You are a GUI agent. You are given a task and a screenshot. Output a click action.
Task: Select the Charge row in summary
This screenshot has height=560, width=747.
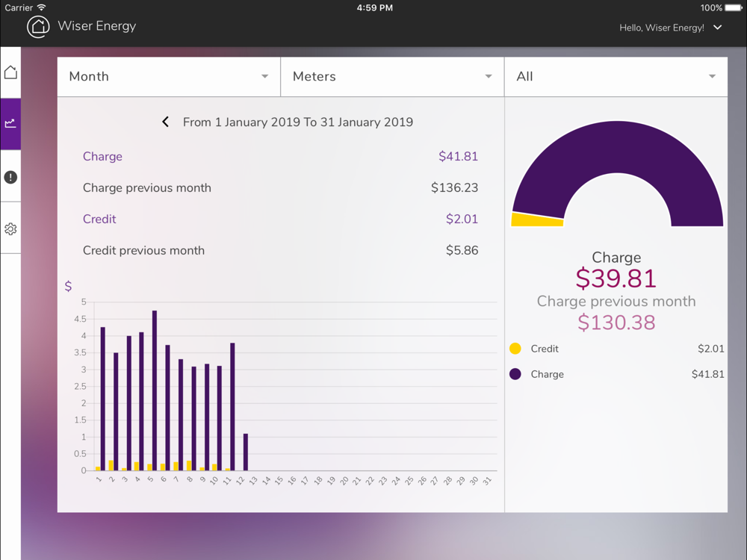[280, 157]
